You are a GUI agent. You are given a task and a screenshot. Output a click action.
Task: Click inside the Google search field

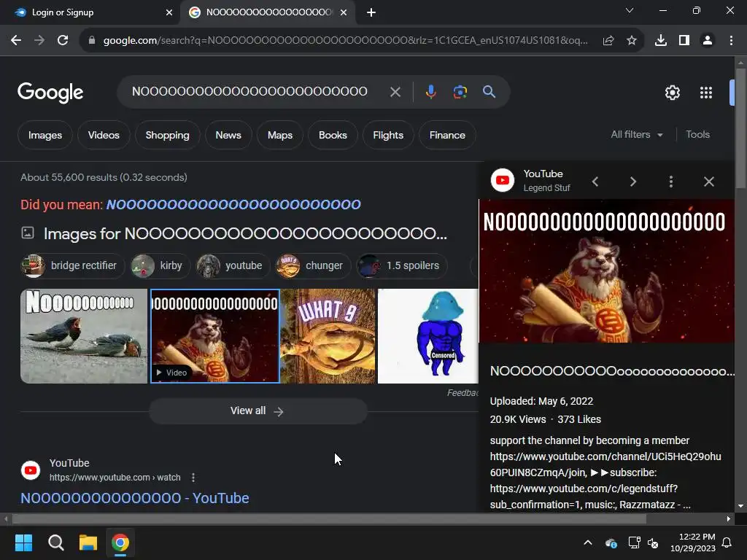point(249,91)
